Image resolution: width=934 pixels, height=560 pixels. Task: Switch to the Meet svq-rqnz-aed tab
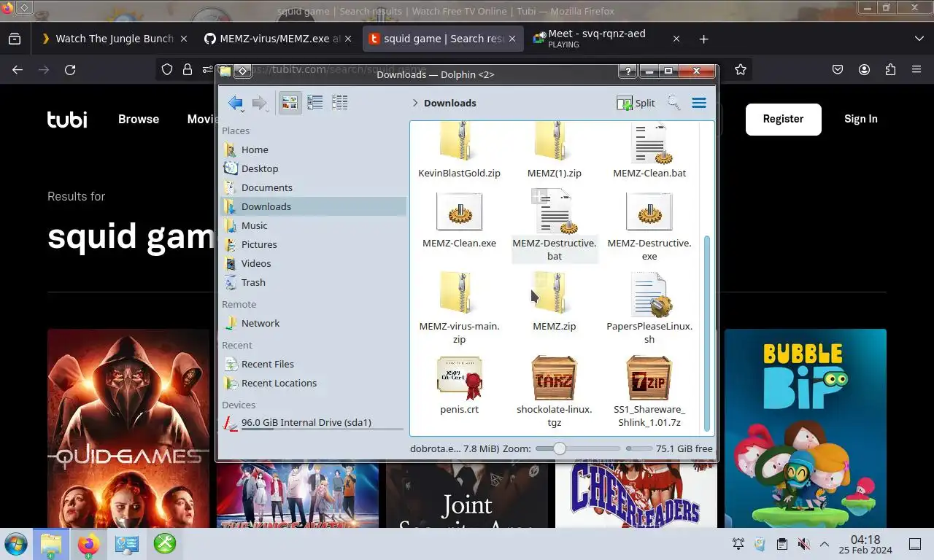[x=607, y=39]
